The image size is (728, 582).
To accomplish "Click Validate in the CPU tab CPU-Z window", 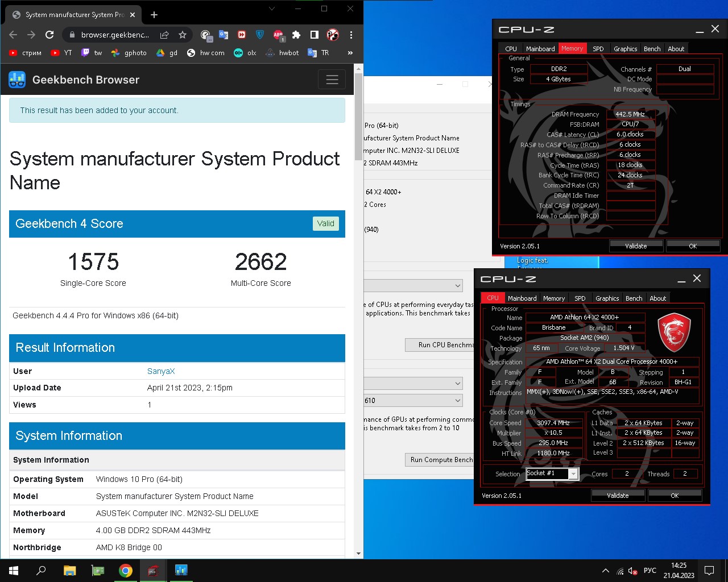I will 618,496.
